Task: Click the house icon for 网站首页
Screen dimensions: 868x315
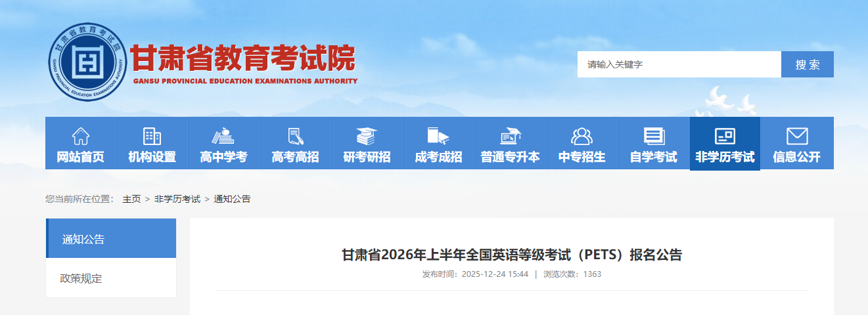Action: (80, 136)
